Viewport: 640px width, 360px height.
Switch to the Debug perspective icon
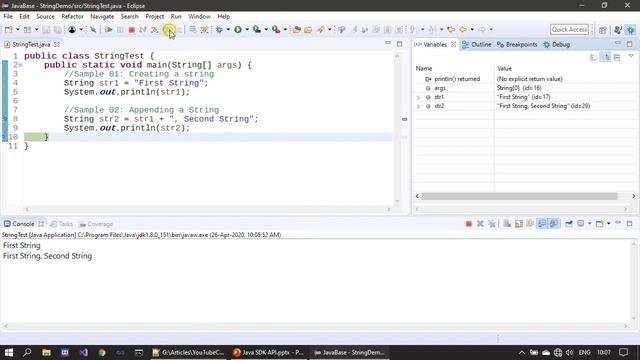click(631, 30)
